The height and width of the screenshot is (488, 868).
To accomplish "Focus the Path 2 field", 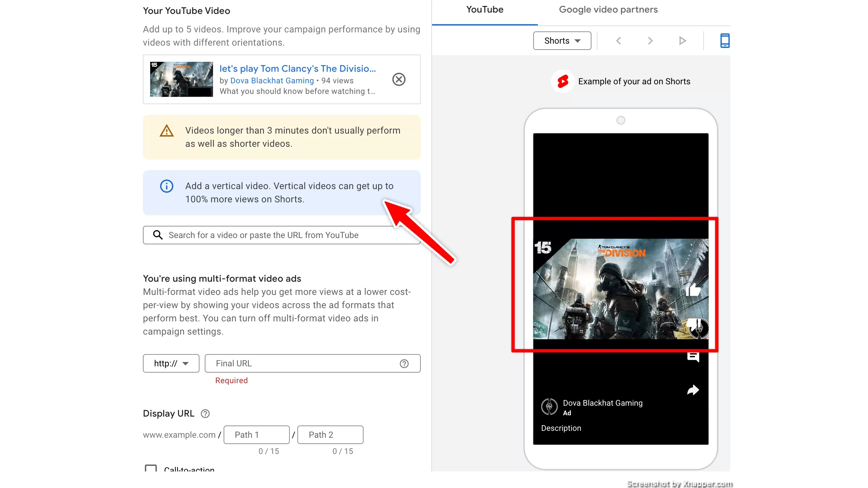I will coord(330,435).
